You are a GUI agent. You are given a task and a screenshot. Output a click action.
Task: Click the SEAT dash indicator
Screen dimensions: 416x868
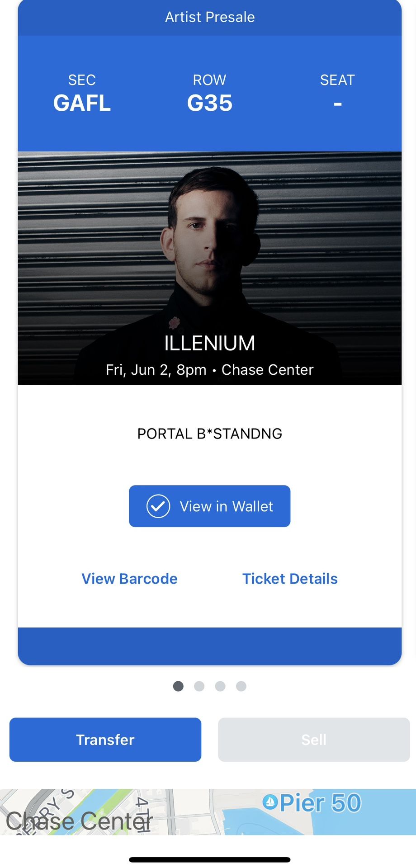pos(337,93)
